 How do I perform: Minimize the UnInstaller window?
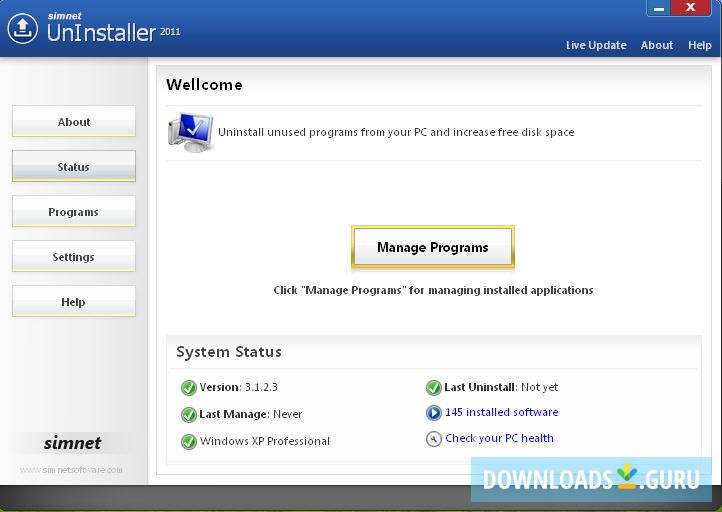coord(659,8)
